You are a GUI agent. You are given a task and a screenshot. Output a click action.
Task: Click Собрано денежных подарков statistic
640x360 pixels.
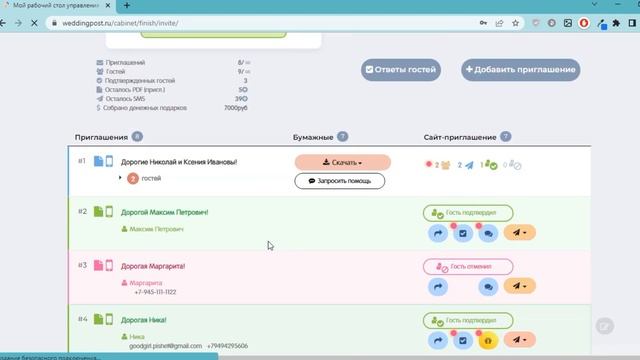(x=172, y=108)
